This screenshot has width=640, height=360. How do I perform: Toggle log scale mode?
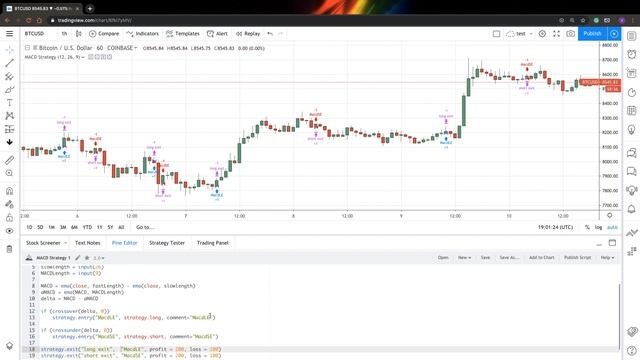[598, 227]
